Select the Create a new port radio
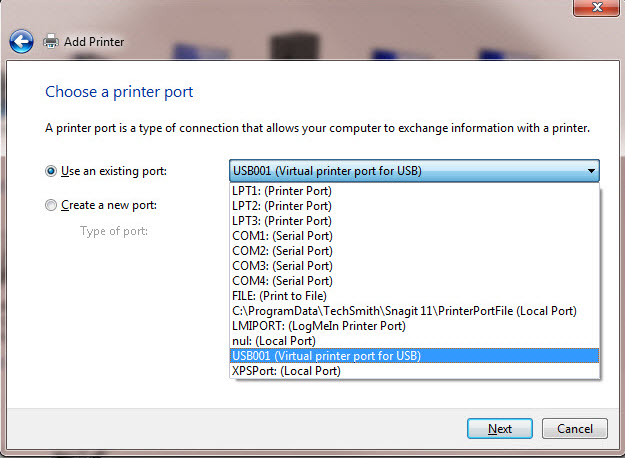The height and width of the screenshot is (458, 625). click(51, 205)
